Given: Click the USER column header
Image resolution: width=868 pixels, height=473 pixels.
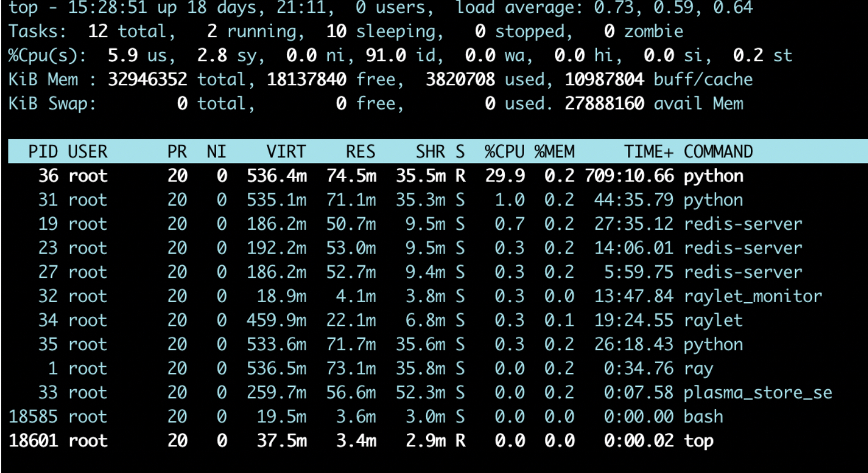Looking at the screenshot, I should click(x=88, y=152).
